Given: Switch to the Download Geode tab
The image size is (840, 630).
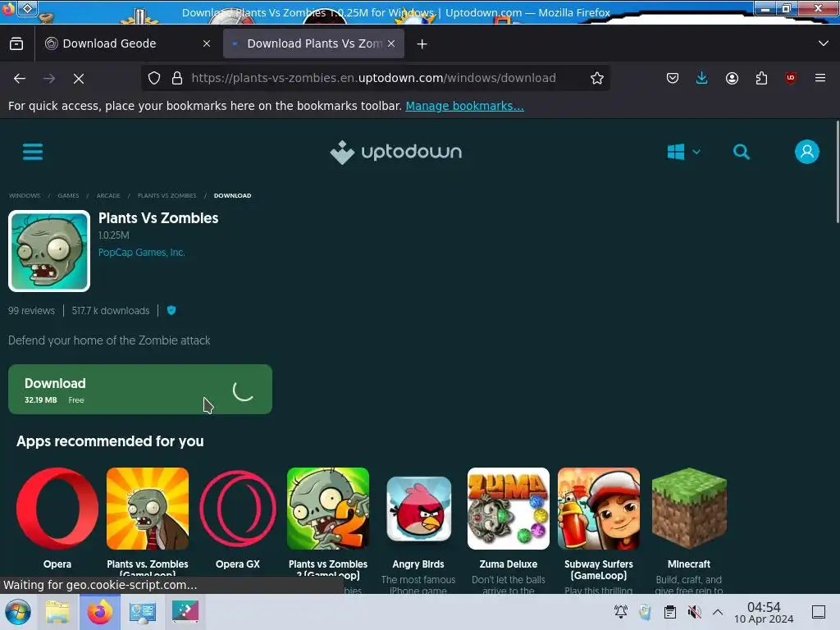Looking at the screenshot, I should pos(127,43).
